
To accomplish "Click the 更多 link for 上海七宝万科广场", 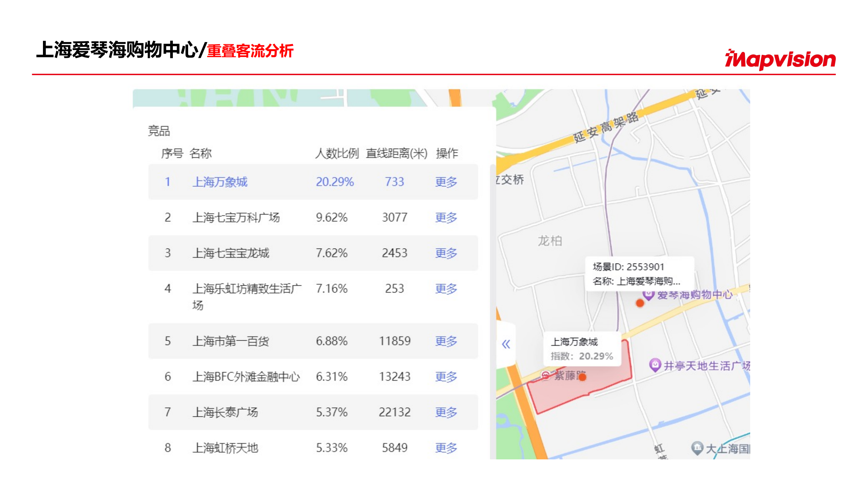I will point(446,218).
